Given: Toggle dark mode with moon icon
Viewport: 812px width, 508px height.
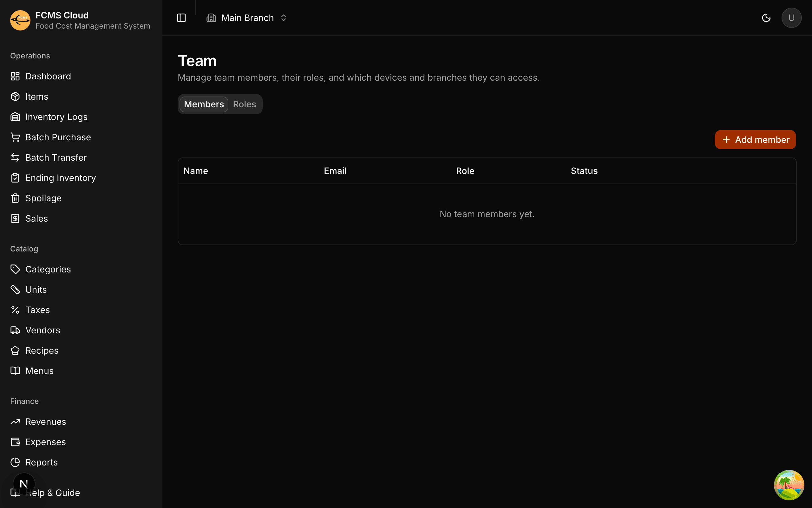Looking at the screenshot, I should [x=766, y=18].
